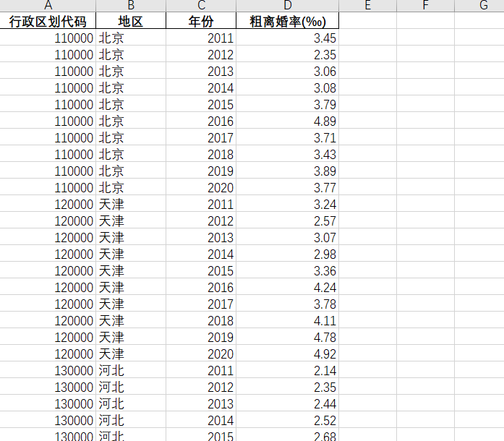Click the 年份 header cell
Image resolution: width=504 pixels, height=441 pixels.
(201, 21)
